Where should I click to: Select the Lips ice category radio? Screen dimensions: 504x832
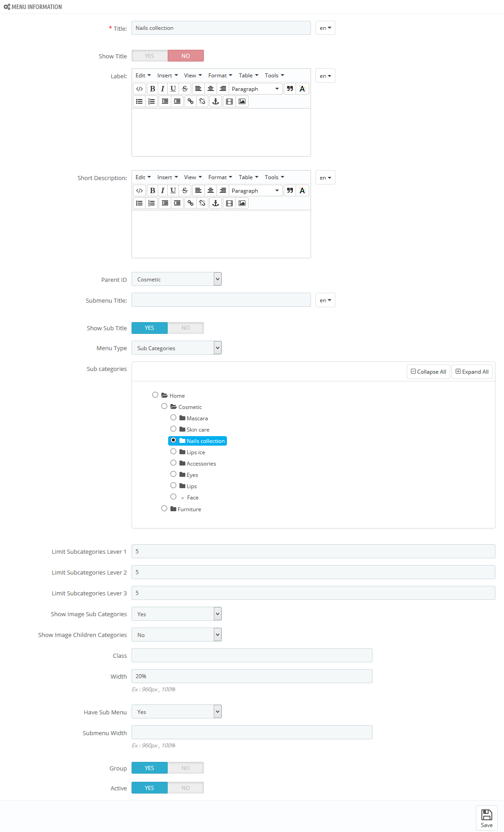click(x=173, y=452)
